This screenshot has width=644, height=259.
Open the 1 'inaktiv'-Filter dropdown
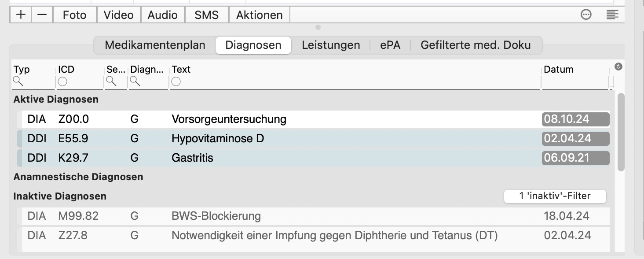[x=555, y=196]
